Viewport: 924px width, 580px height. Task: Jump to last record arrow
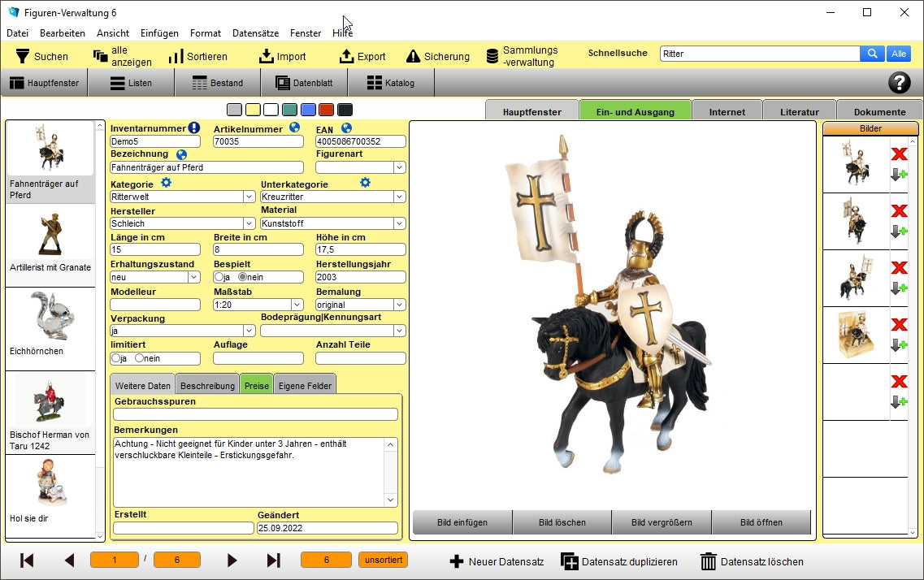tap(274, 561)
